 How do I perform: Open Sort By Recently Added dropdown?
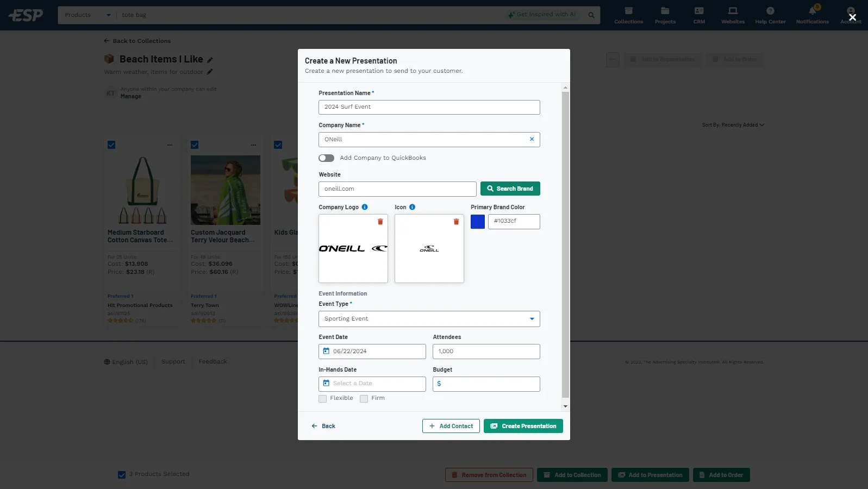[733, 125]
